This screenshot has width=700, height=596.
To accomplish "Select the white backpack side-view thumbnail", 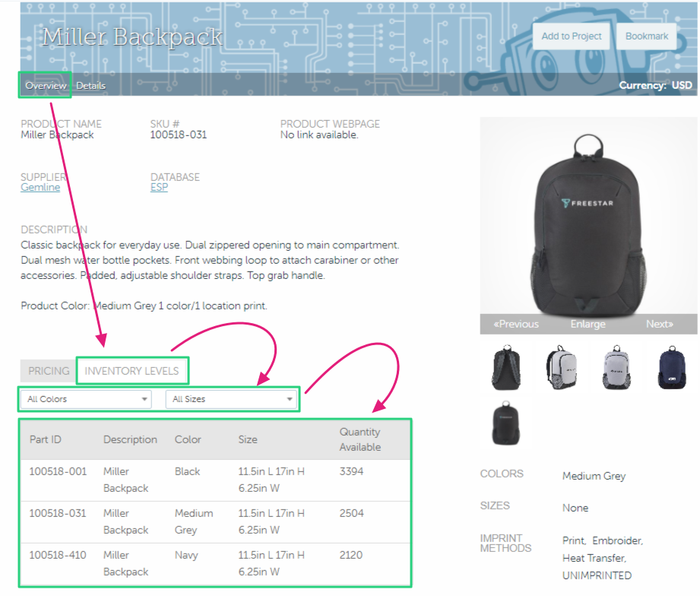I will pos(561,367).
